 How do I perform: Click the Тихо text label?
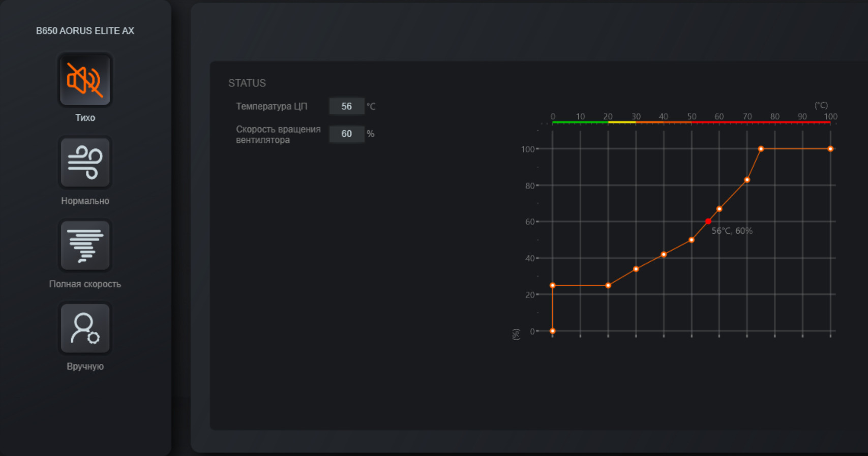click(85, 118)
